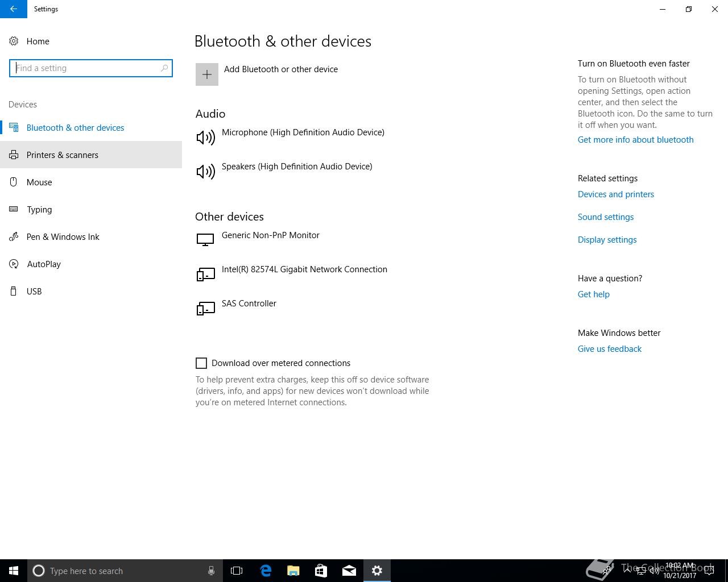Select Microphone (High Definition Audio Device) text
The height and width of the screenshot is (582, 728).
pyautogui.click(x=303, y=132)
